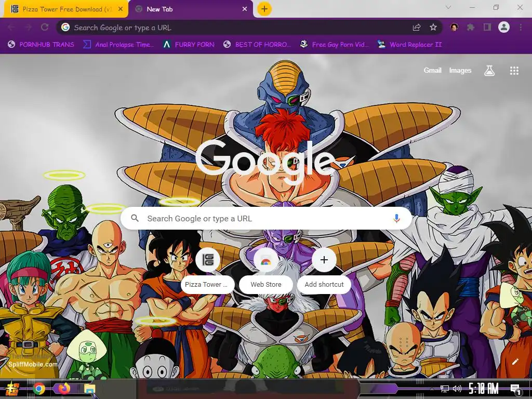Close the New Tab tab
The height and width of the screenshot is (399, 532).
245,9
